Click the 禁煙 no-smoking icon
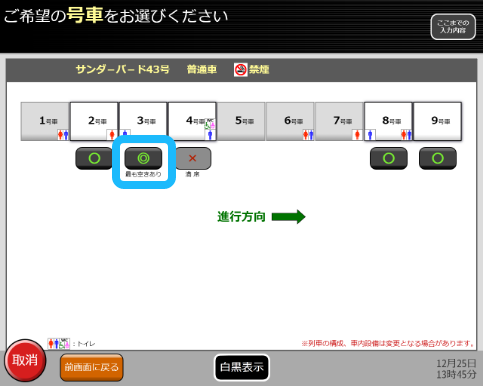Image resolution: width=483 pixels, height=386 pixels. [x=240, y=70]
